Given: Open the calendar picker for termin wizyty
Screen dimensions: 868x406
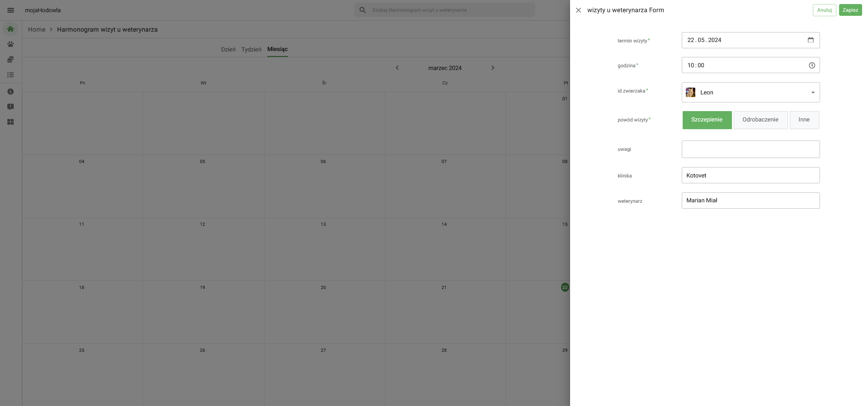Looking at the screenshot, I should (811, 40).
